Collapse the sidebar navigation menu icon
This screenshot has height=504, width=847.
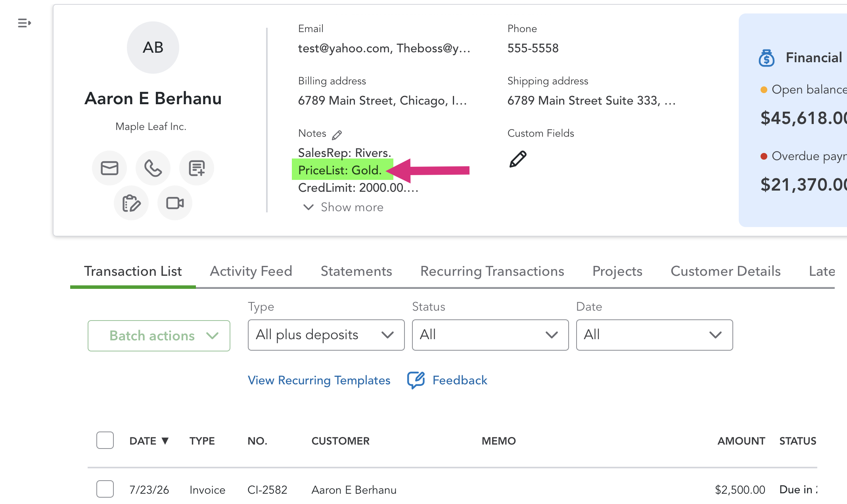click(25, 23)
